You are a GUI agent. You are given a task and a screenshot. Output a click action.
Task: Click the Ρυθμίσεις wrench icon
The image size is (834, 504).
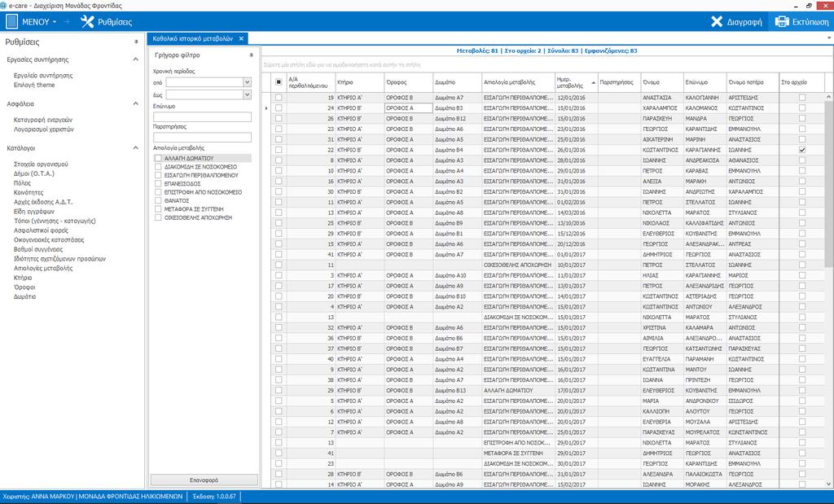(86, 22)
